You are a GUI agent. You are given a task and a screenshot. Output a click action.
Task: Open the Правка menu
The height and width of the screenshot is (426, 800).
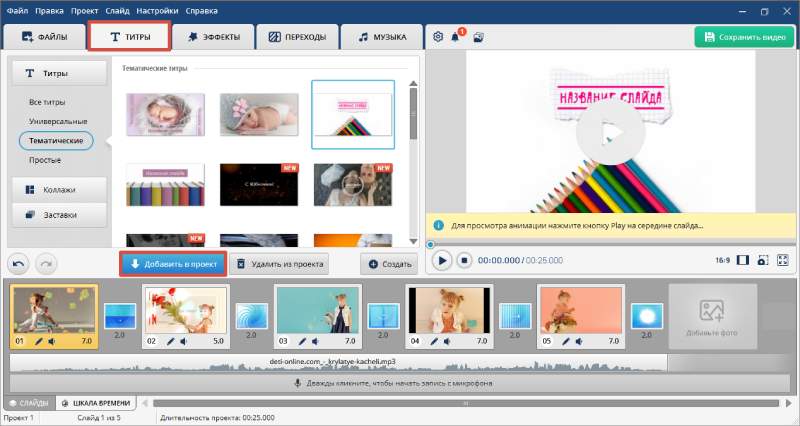pos(49,11)
